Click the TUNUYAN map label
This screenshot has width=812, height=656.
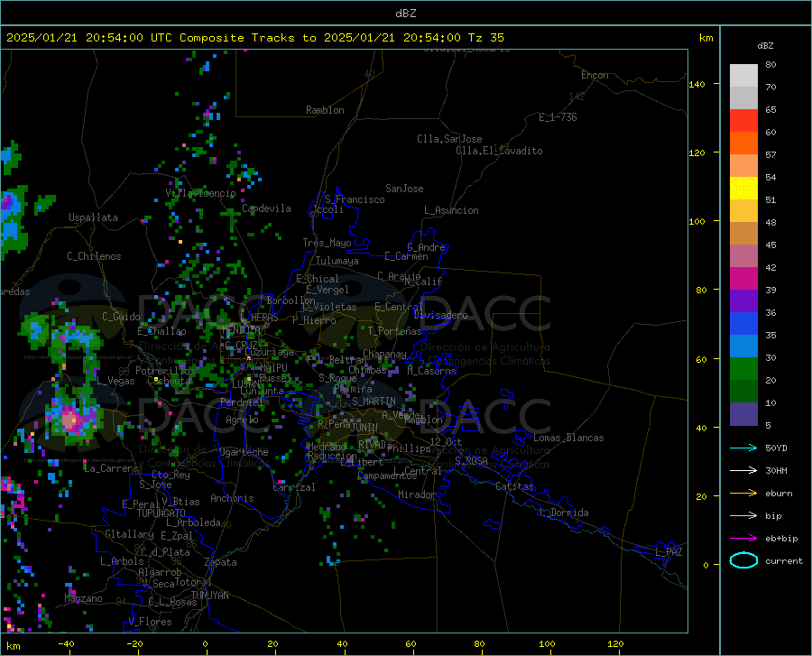click(209, 595)
